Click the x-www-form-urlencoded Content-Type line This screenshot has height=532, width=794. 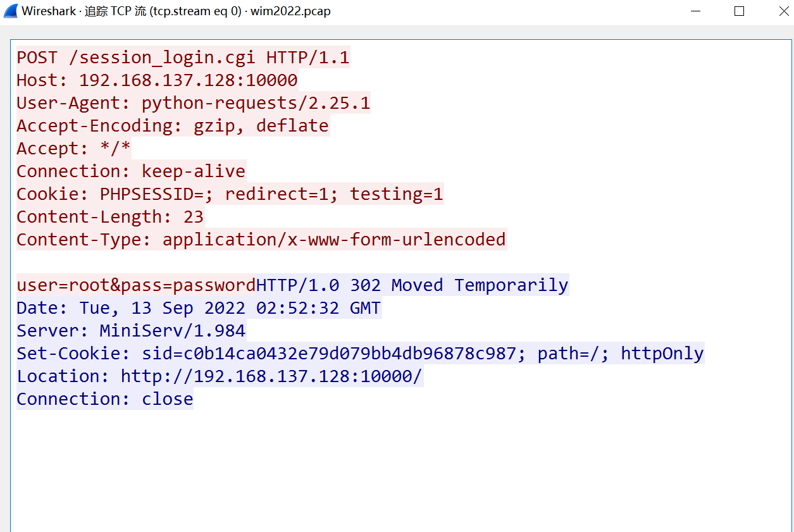coord(261,239)
